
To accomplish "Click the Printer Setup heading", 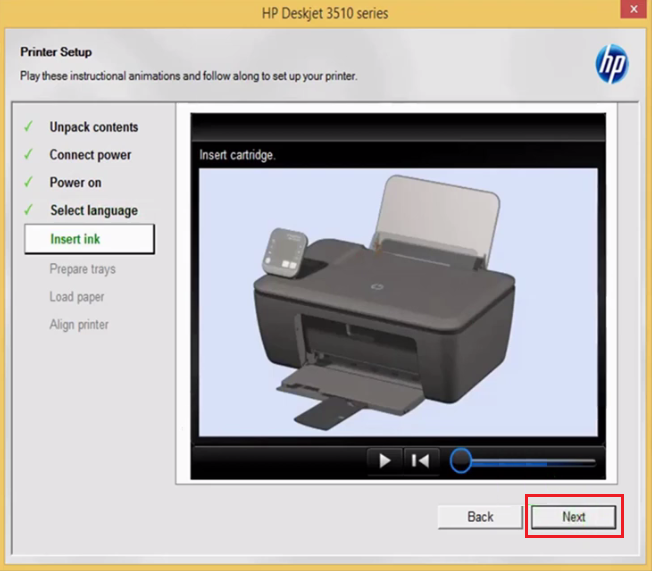I will tap(56, 52).
